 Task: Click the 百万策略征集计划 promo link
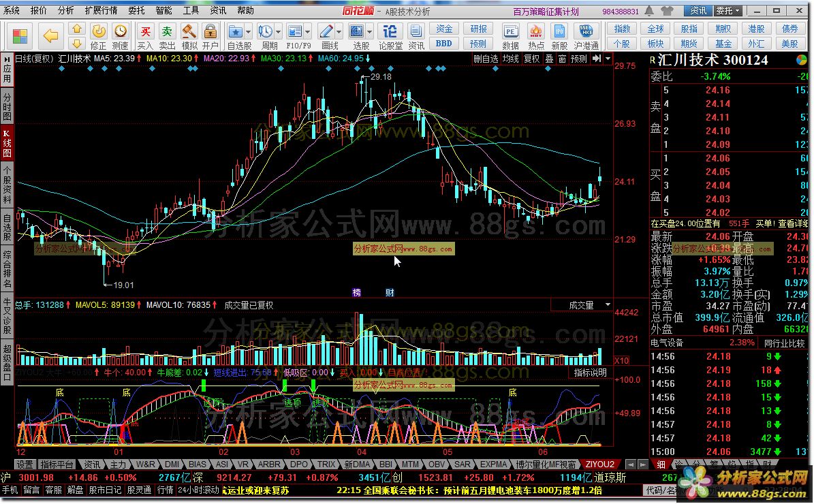point(546,12)
